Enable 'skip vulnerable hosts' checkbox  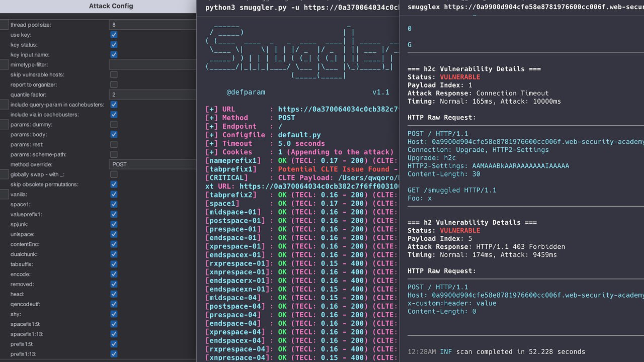pyautogui.click(x=114, y=74)
